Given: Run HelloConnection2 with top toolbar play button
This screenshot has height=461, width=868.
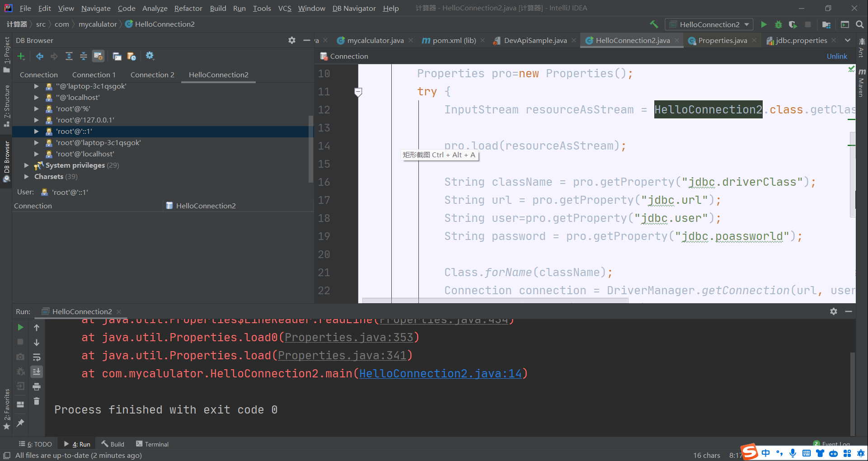Looking at the screenshot, I should [x=764, y=24].
